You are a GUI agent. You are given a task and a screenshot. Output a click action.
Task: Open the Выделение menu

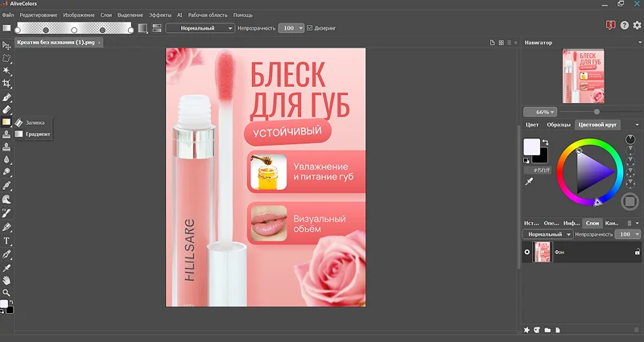[130, 14]
